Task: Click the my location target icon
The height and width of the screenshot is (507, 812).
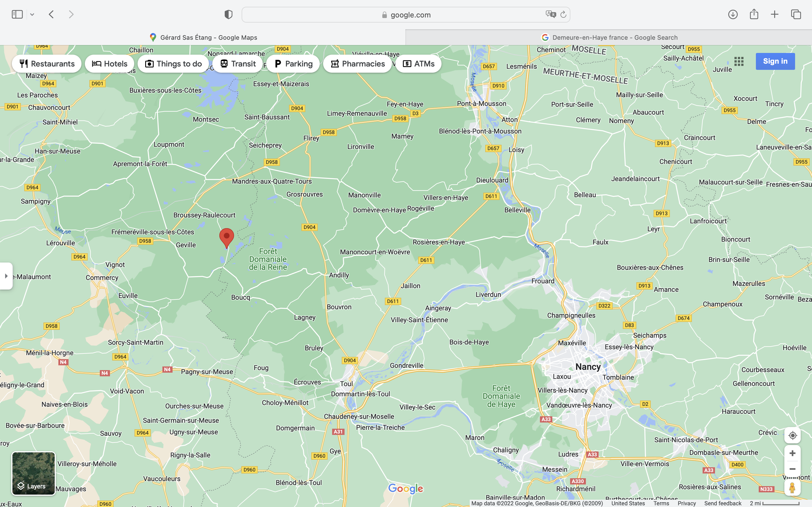Action: point(792,435)
